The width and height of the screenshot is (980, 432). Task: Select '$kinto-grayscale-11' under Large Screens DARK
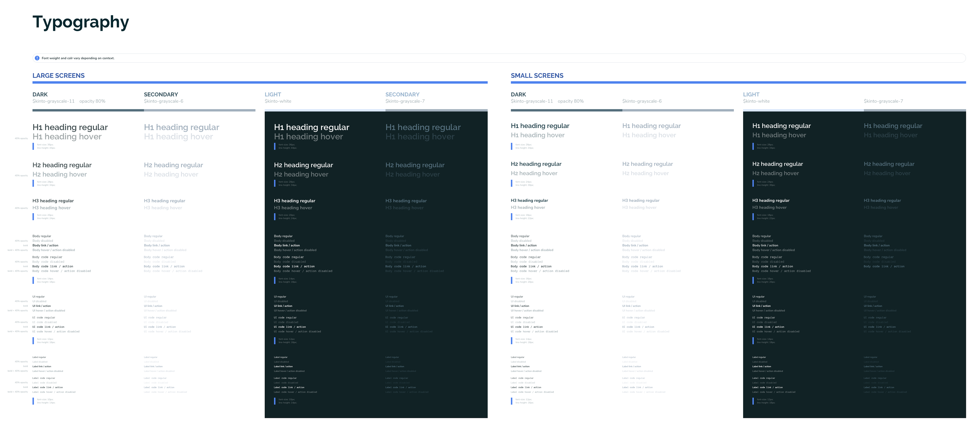[54, 101]
